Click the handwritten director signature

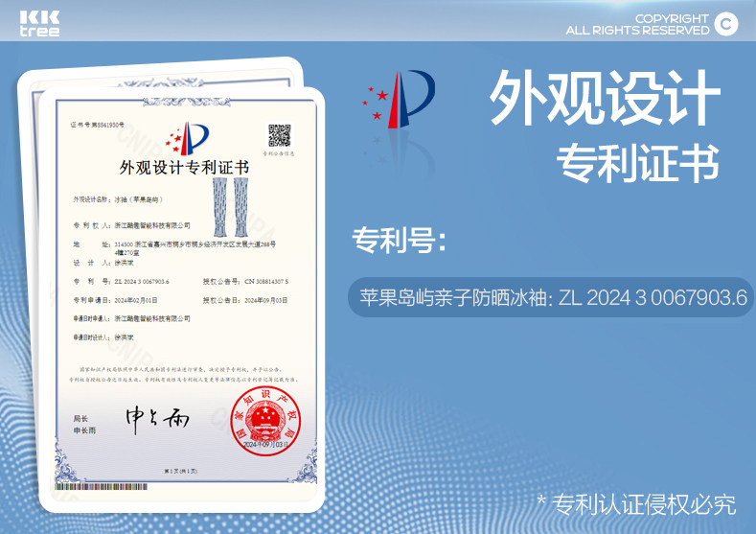157,420
